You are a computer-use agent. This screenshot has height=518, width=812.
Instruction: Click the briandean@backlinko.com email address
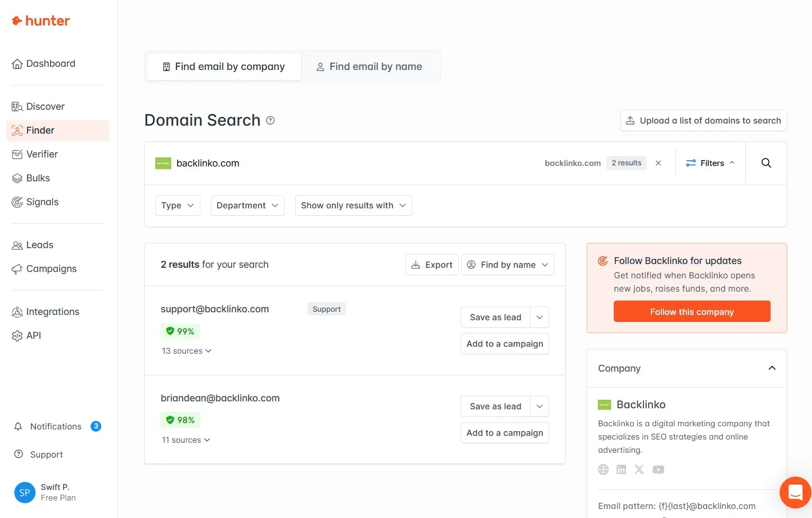[220, 398]
